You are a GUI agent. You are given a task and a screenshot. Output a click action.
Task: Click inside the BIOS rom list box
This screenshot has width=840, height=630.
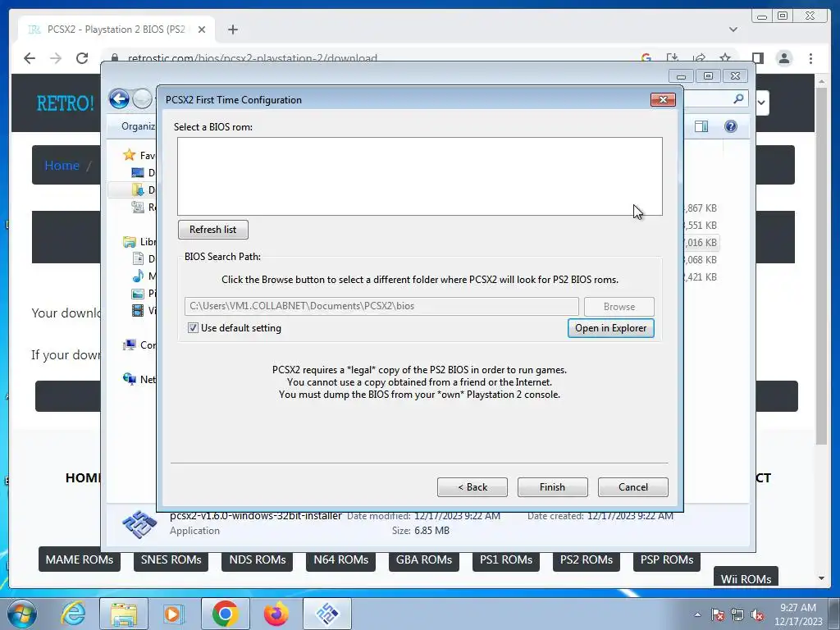pyautogui.click(x=420, y=176)
